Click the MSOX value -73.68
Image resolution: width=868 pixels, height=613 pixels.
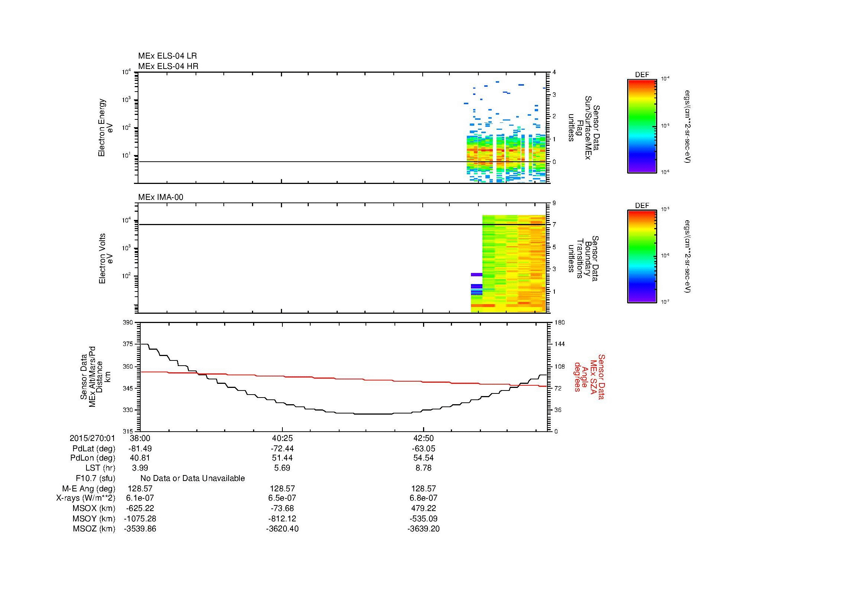(282, 508)
